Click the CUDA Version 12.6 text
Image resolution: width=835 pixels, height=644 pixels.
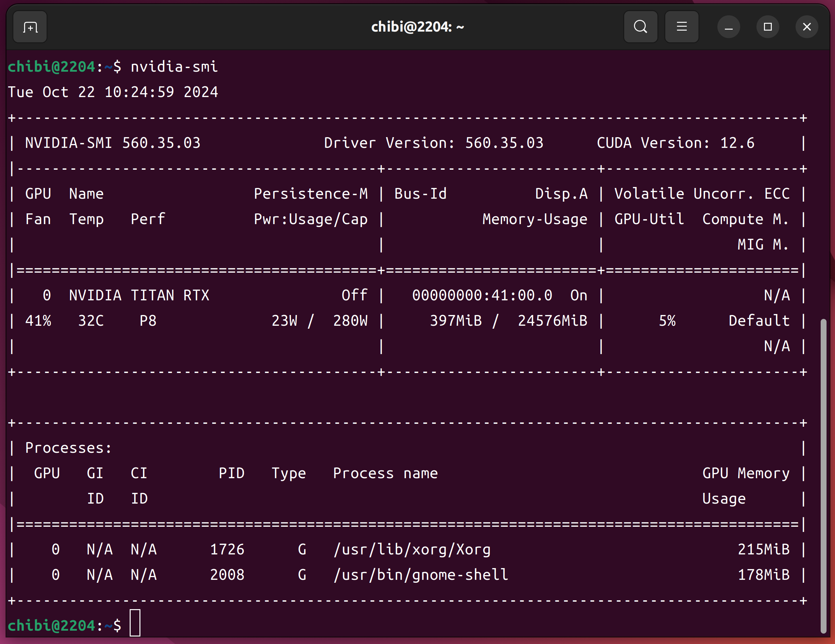676,143
